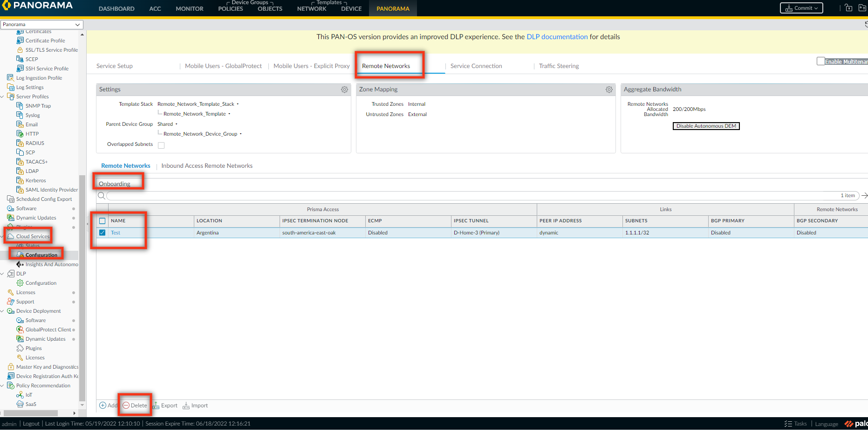
Task: Click the left sidebar horizontal scrollbar
Action: coord(31,413)
